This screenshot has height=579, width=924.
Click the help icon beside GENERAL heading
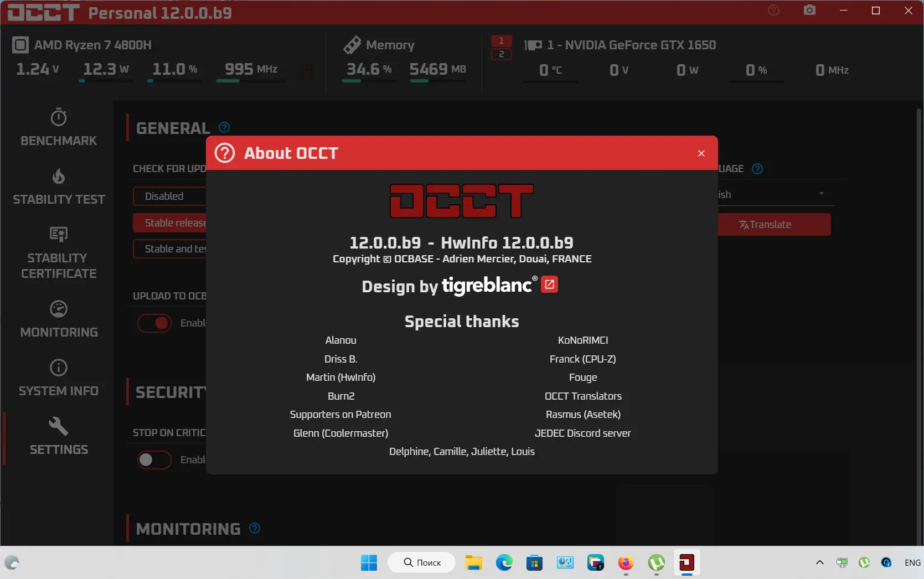[x=224, y=127]
